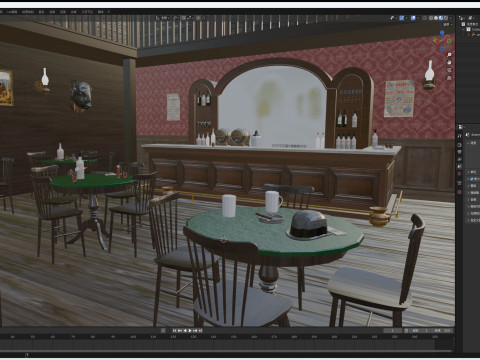Switch to solid viewport shading
This screenshot has width=480, height=360.
click(436, 18)
